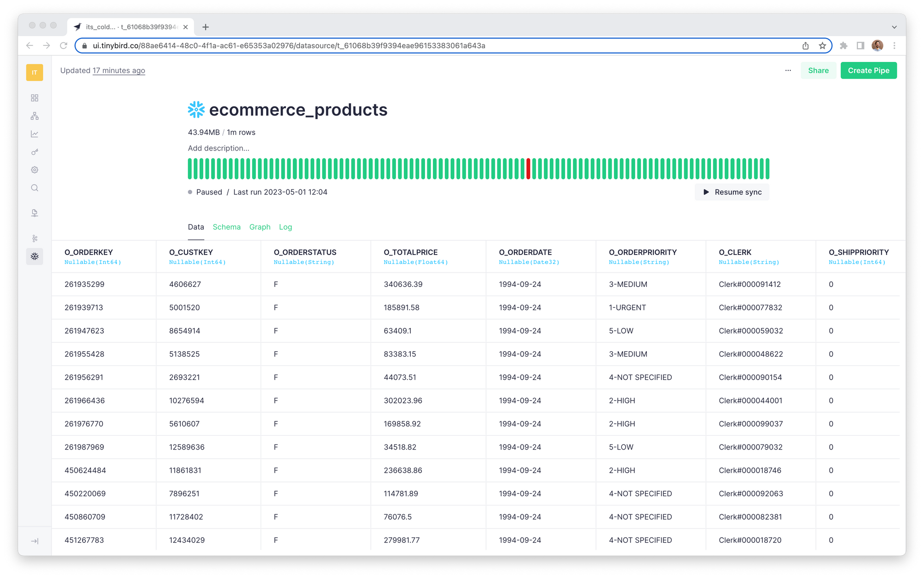Open the auth tokens key icon
Screen dimensions: 924x578
pyautogui.click(x=35, y=152)
